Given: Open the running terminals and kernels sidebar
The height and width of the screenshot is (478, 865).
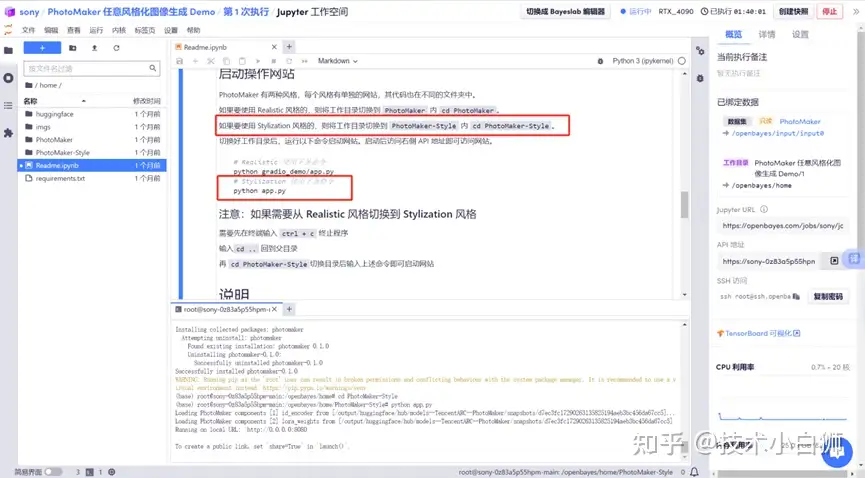Looking at the screenshot, I should pyautogui.click(x=8, y=78).
